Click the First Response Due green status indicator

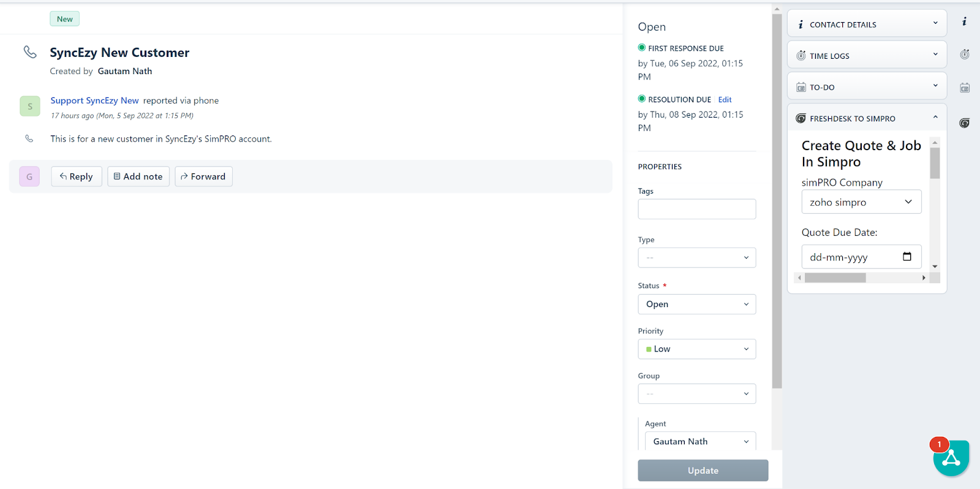pos(642,48)
